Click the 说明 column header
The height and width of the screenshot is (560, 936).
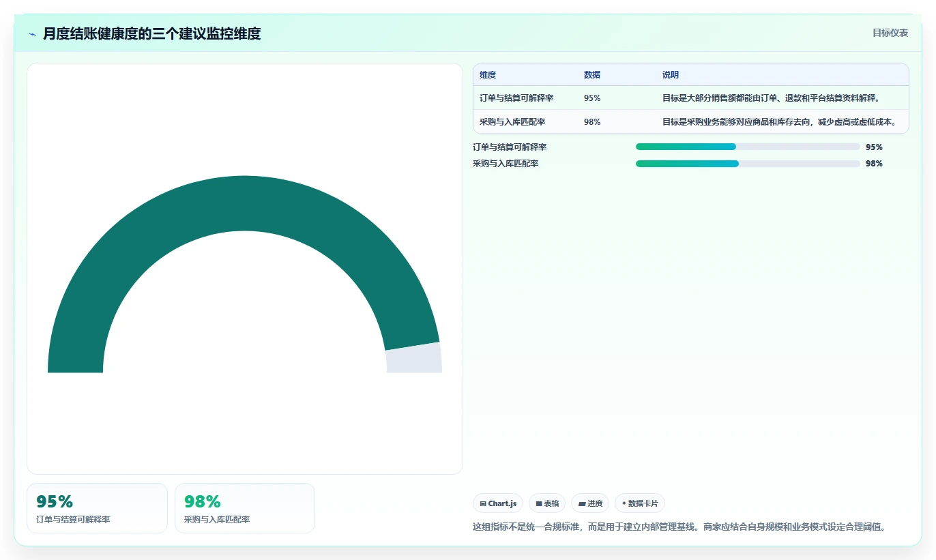point(671,75)
